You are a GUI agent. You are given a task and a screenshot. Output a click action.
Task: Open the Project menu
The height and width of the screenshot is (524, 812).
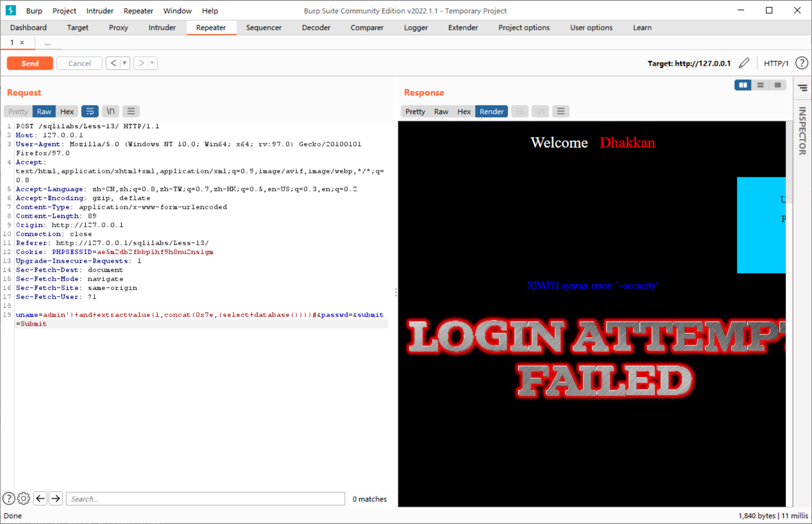(64, 11)
